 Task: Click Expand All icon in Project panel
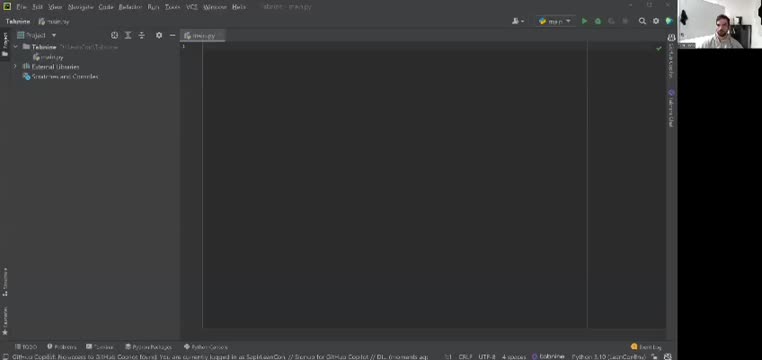click(128, 35)
